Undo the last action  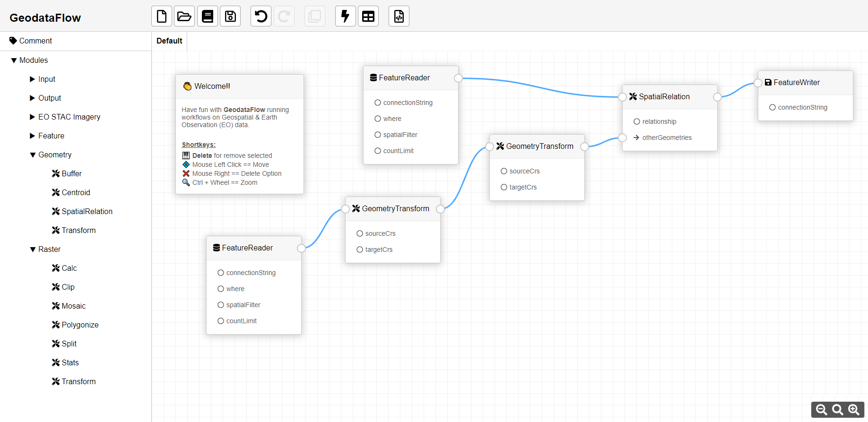pos(261,17)
